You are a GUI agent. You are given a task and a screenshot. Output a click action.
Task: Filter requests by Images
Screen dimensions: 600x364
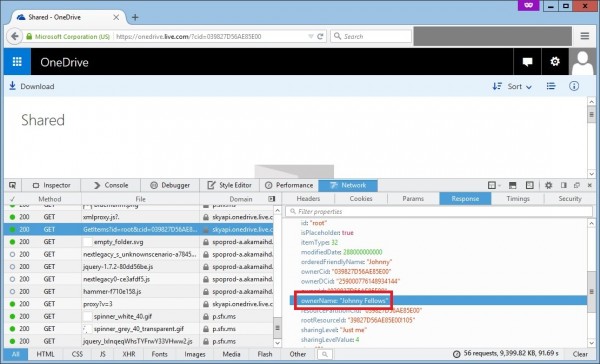195,354
